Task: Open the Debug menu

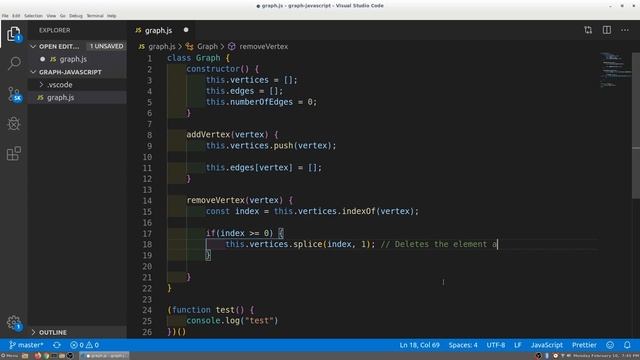Action: point(76,16)
